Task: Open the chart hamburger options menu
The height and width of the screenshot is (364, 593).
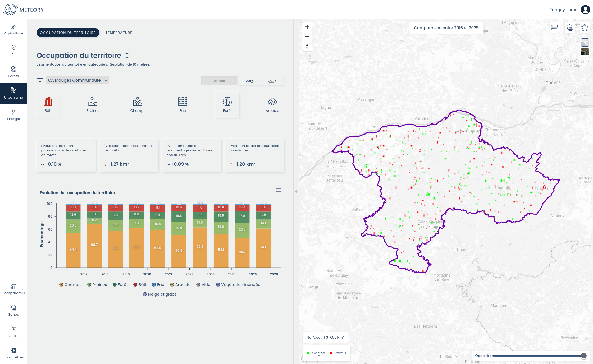Action: point(278,190)
